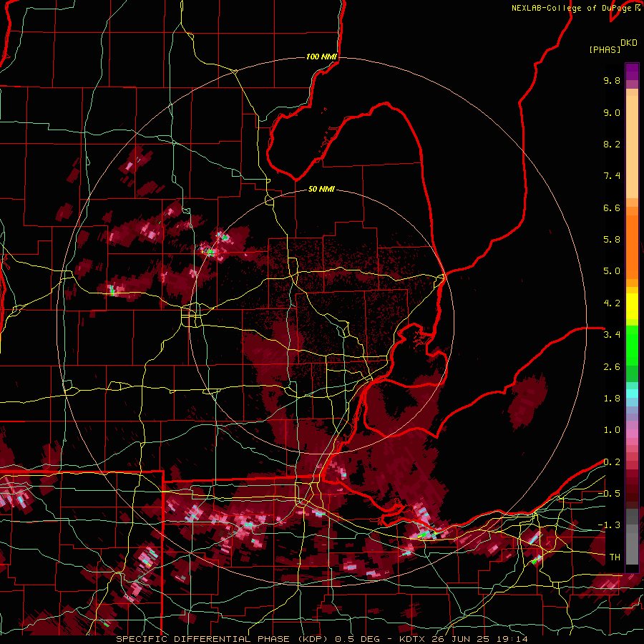The image size is (644, 644).
Task: Pick the cyan segment of color scale
Action: 632,394
